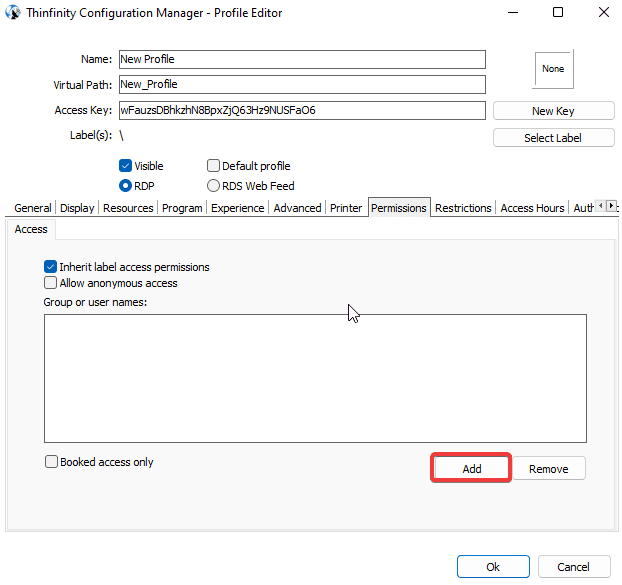The width and height of the screenshot is (622, 585).
Task: Select the Access sub-tab
Action: 31,229
